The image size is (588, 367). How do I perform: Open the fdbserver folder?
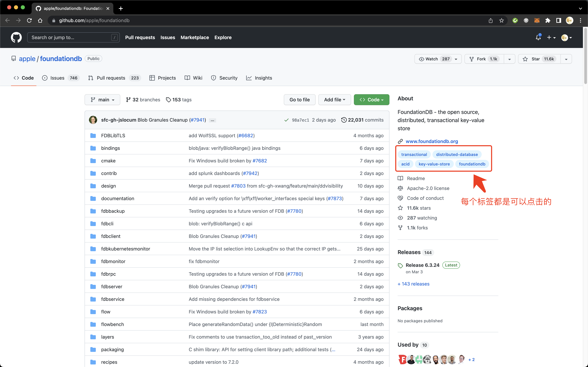(111, 287)
